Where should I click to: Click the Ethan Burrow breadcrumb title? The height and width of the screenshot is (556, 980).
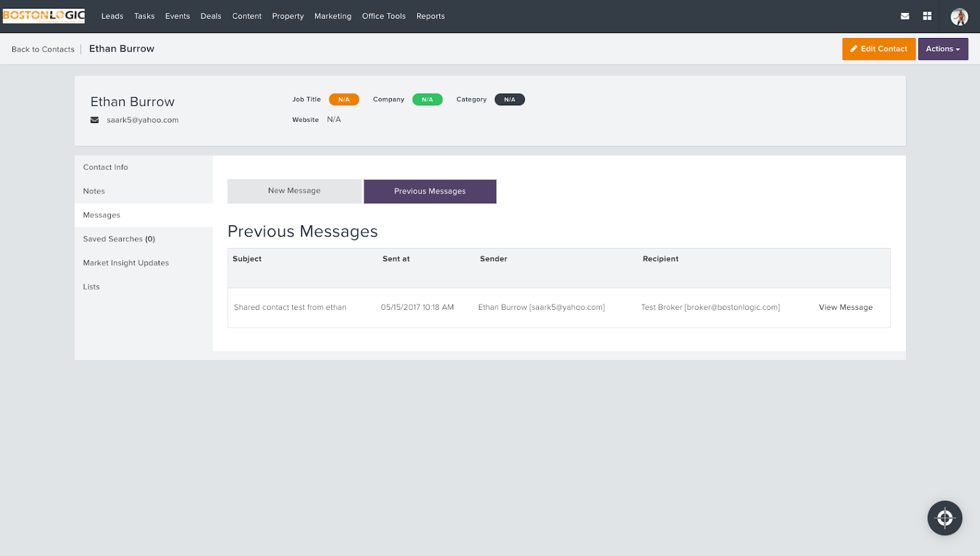coord(122,49)
